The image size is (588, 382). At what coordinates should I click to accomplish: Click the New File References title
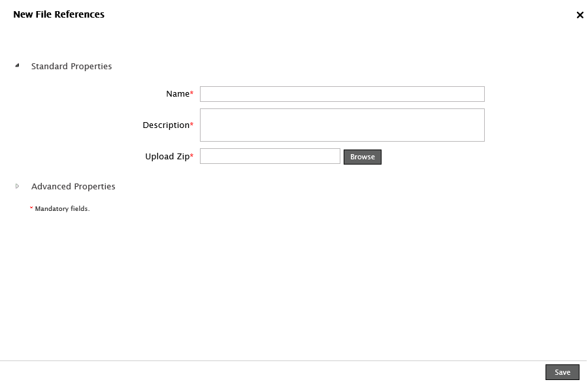click(x=59, y=14)
